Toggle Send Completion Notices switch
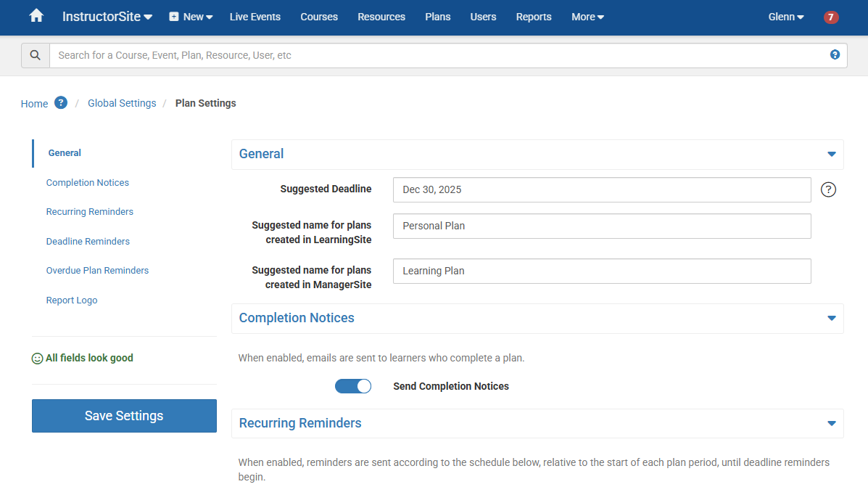 point(353,386)
